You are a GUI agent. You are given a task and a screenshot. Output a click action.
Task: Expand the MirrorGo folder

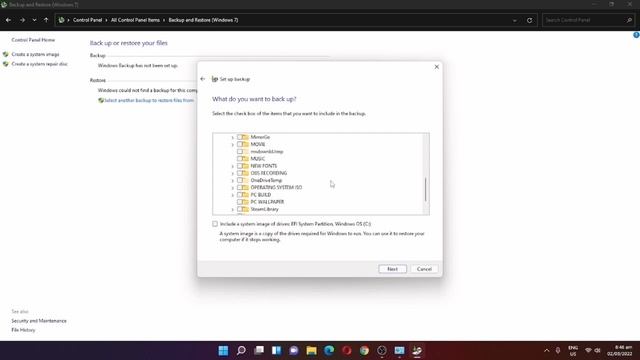point(233,138)
